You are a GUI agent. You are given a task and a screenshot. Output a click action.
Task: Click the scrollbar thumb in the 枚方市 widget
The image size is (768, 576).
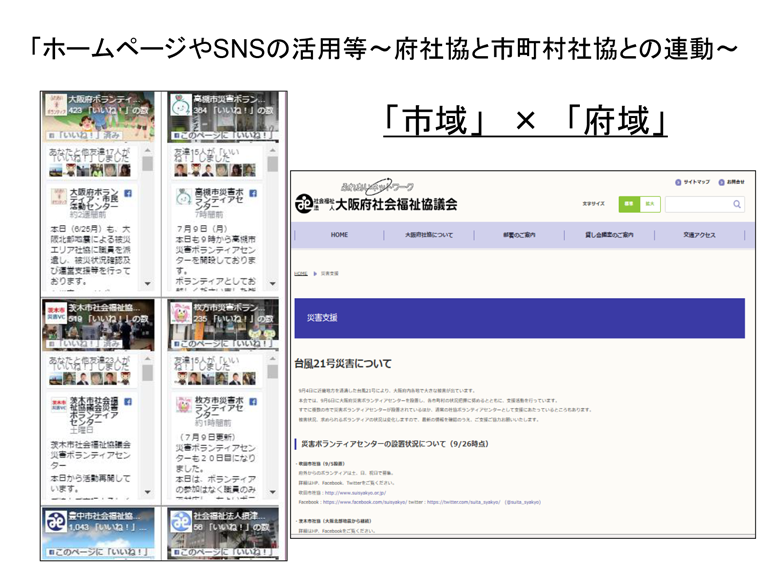click(273, 372)
